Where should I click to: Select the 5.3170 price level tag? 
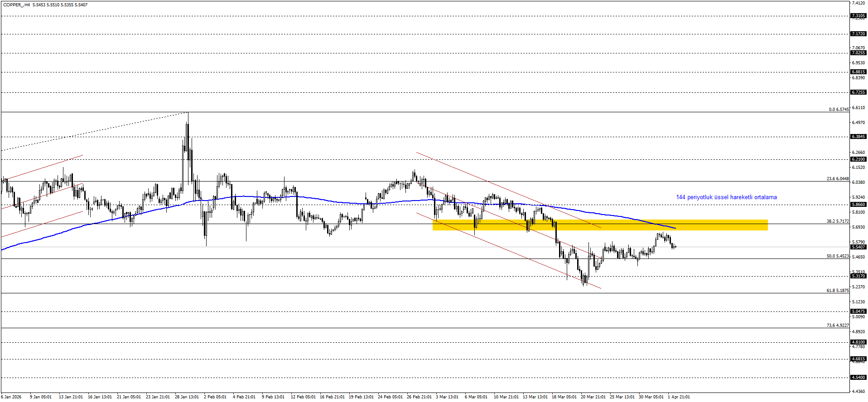tap(858, 276)
